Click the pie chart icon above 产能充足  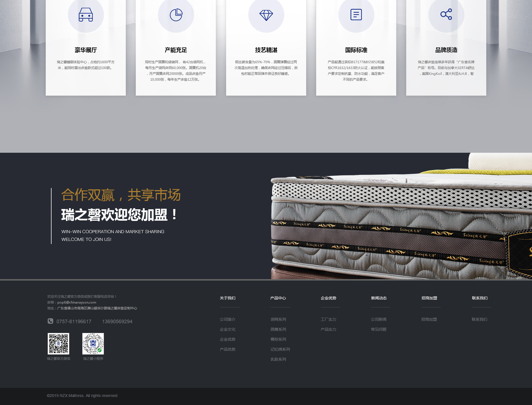(x=176, y=15)
